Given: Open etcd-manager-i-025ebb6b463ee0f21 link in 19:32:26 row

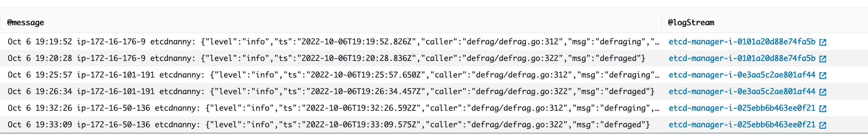Looking at the screenshot, I should [741, 108].
